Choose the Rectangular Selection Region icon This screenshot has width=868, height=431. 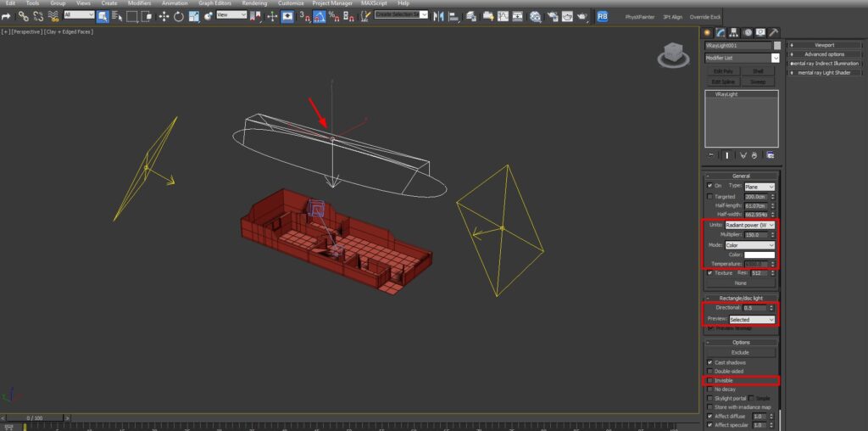coord(131,16)
